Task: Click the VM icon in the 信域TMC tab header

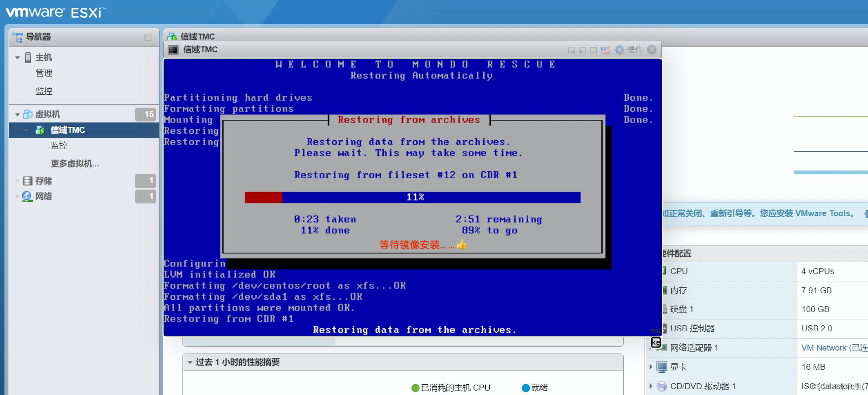Action: 172,37
